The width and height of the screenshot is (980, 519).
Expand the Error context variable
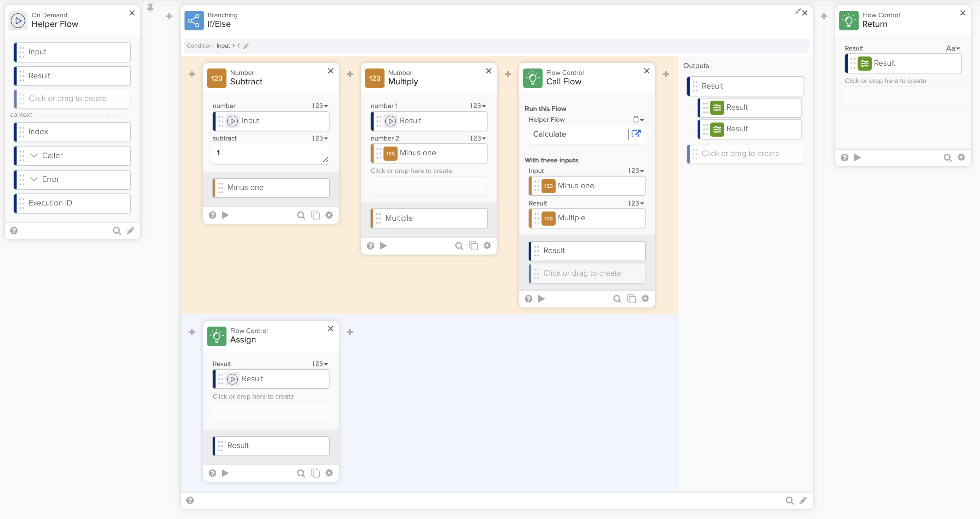coord(33,179)
